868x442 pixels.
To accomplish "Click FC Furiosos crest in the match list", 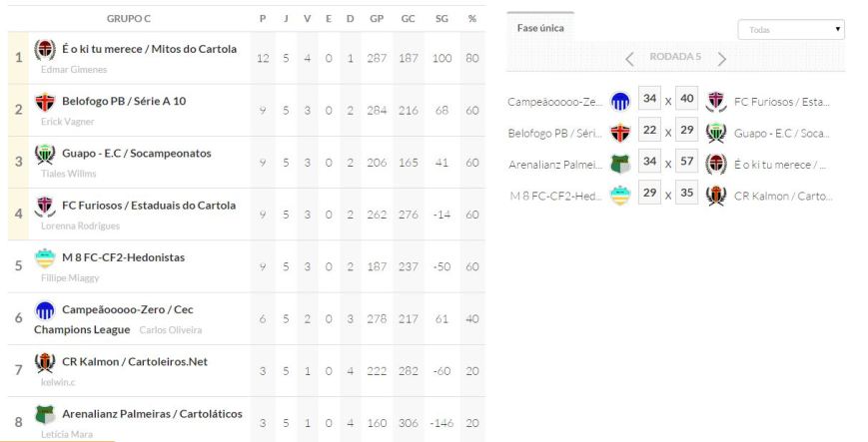I will click(x=716, y=101).
